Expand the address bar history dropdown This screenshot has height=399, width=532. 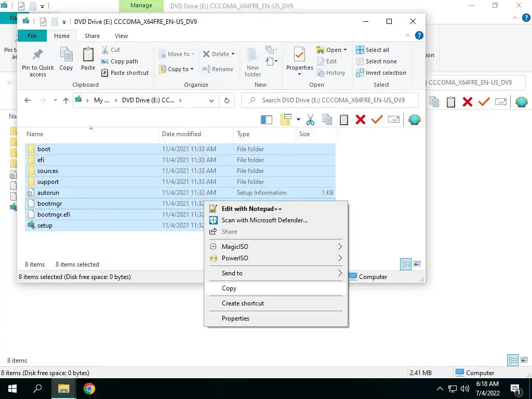211,100
